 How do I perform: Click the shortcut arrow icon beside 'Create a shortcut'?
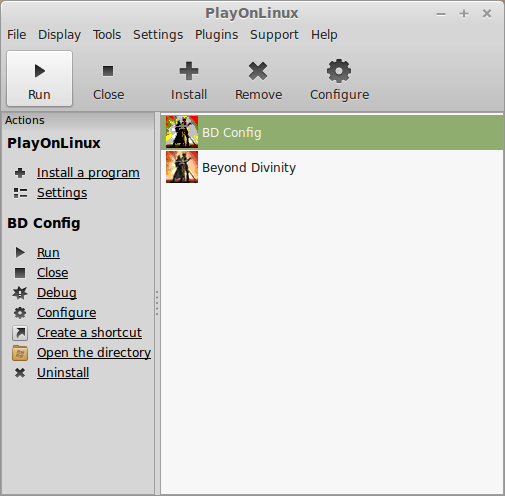pyautogui.click(x=20, y=333)
